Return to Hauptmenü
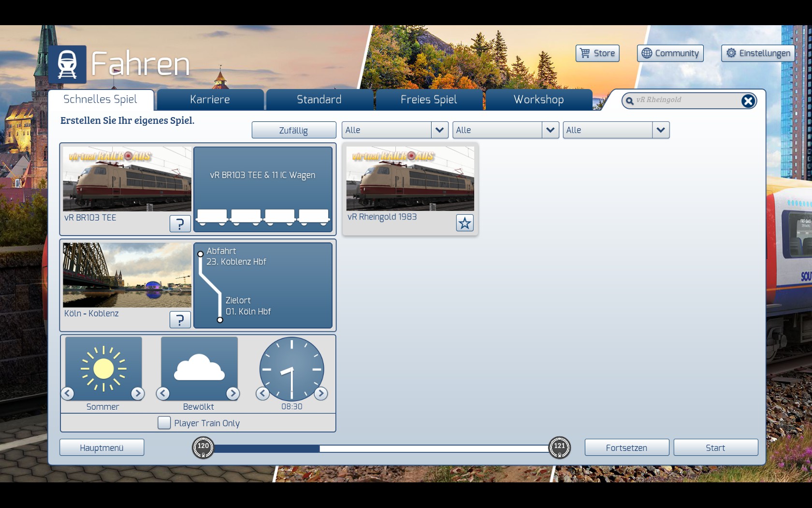The height and width of the screenshot is (508, 812). tap(101, 448)
